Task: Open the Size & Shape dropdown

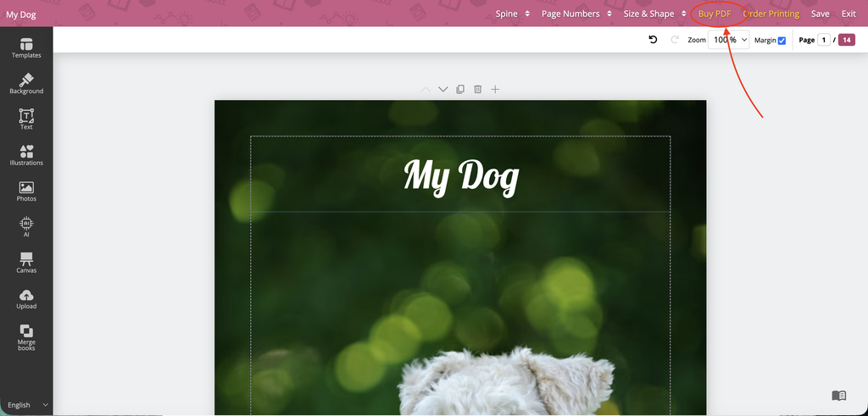Action: (655, 14)
